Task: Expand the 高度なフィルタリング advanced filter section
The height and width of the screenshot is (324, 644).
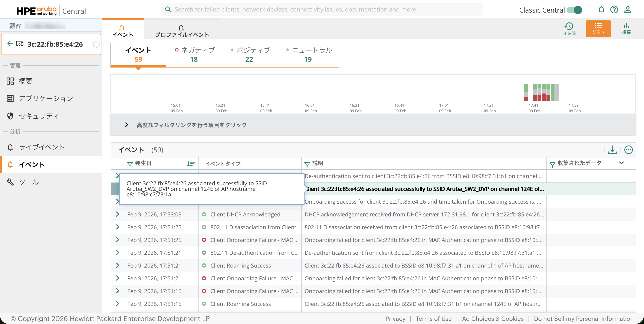Action: click(127, 125)
